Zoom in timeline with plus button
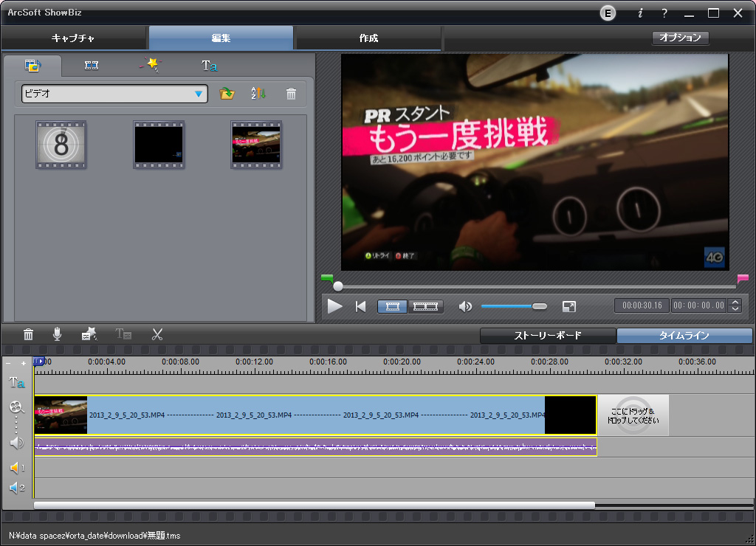Image resolution: width=756 pixels, height=546 pixels. [x=24, y=363]
